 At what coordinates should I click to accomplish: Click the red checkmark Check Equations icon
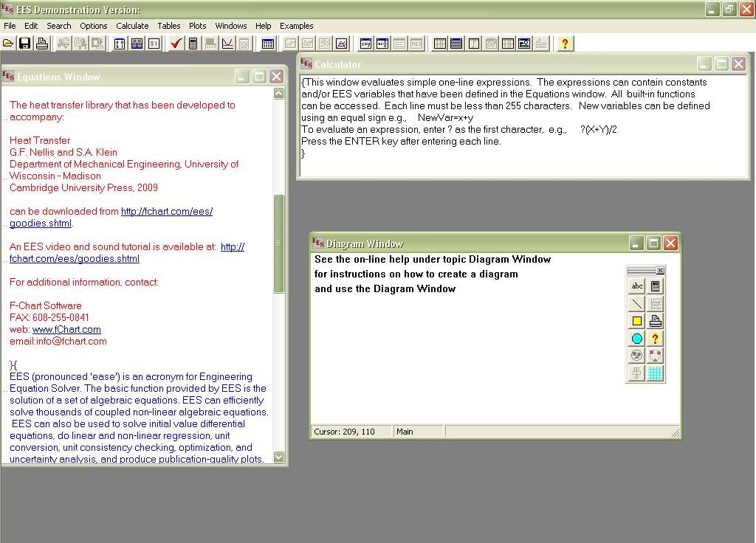tap(176, 44)
